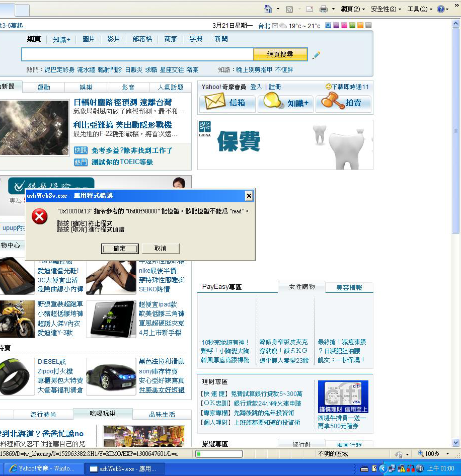The height and width of the screenshot is (476, 461).
Task: Click the Read Mail envelope toolbar icon
Action: pos(310,9)
